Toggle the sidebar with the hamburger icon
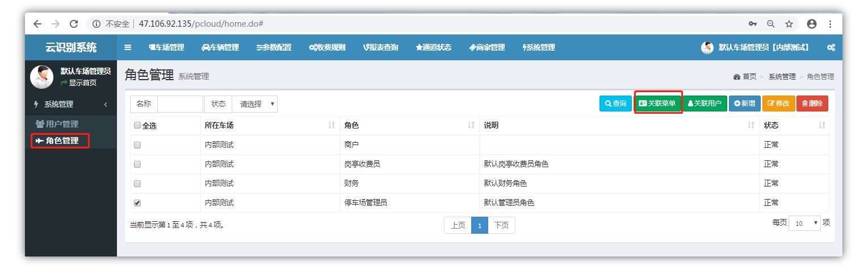This screenshot has height=269, width=868. [128, 47]
